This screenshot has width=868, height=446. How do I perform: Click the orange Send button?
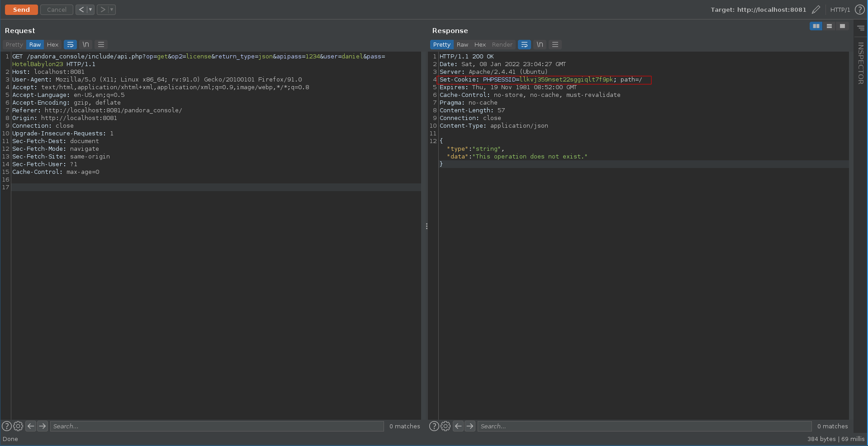tap(21, 10)
